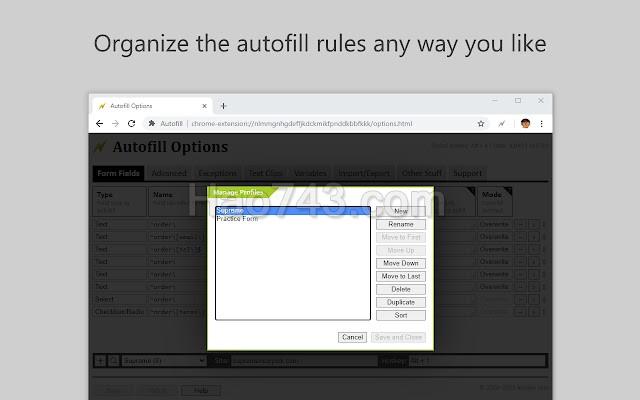
Task: Cancel the Manage Profiles dialog
Action: click(x=352, y=337)
